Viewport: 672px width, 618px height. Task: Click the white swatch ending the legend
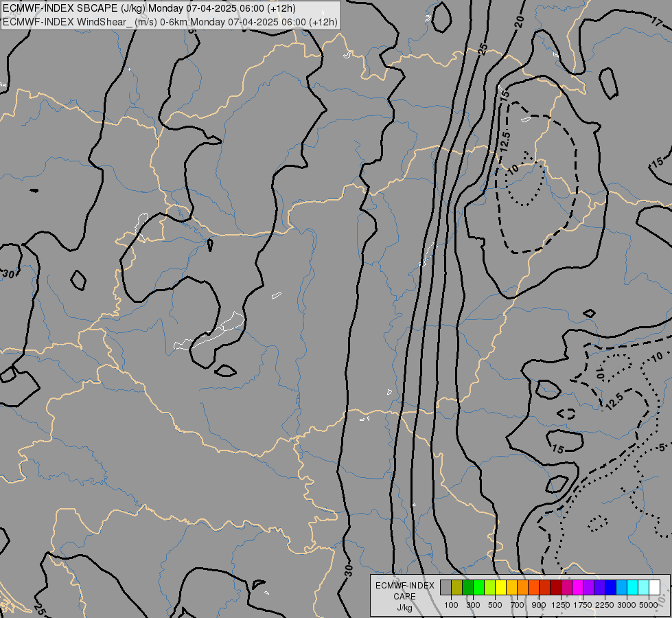pyautogui.click(x=654, y=588)
